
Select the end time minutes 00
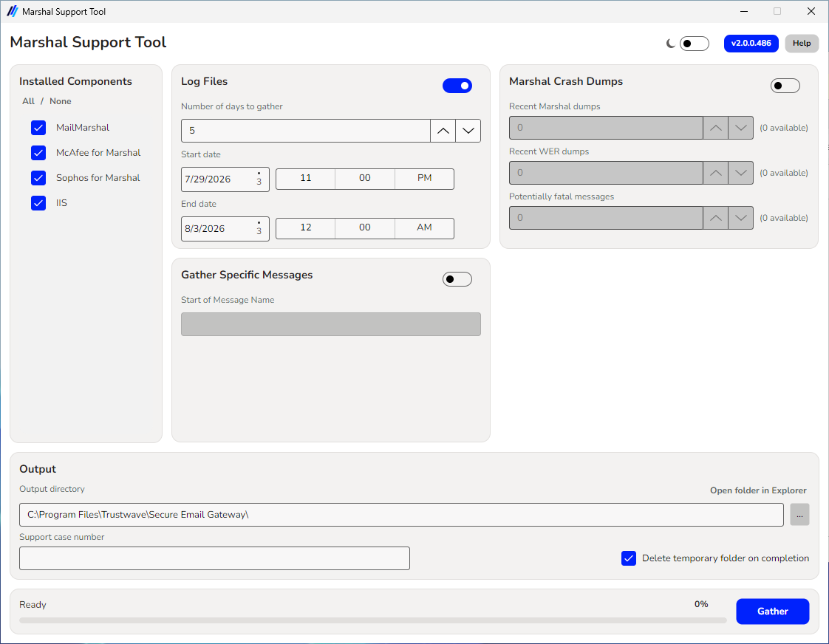[365, 228]
